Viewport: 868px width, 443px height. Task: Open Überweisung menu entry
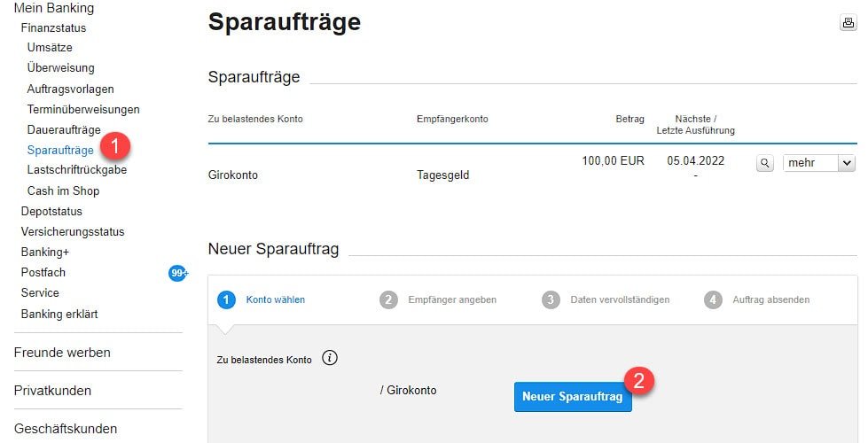61,68
